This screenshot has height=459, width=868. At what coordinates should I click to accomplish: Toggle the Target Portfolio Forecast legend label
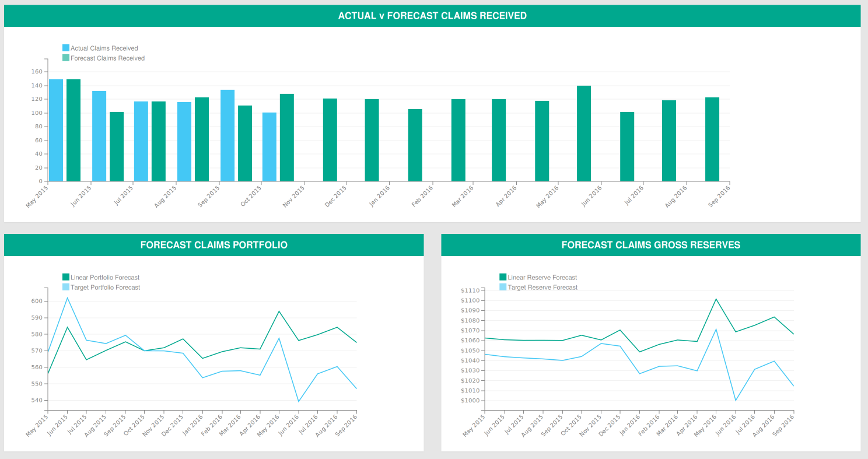105,288
